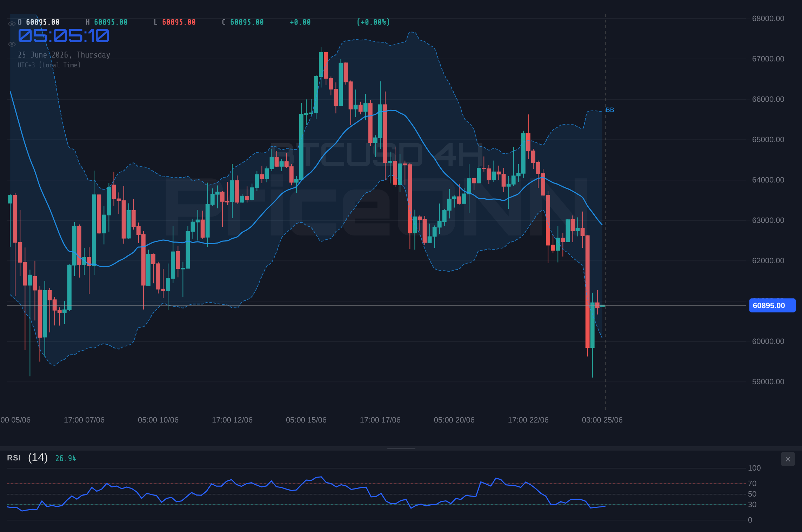Click the 05:00 10/06 time axis label
802x532 pixels.
158,420
